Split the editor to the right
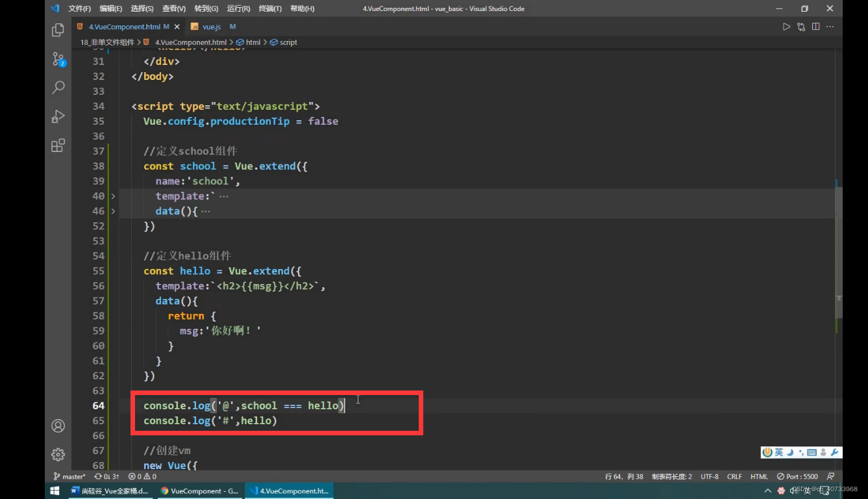 pyautogui.click(x=815, y=27)
